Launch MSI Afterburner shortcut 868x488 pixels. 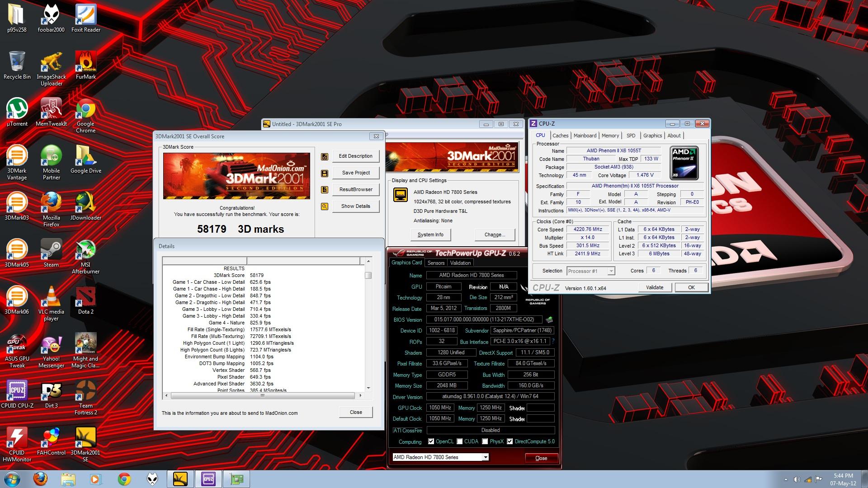[x=85, y=256]
